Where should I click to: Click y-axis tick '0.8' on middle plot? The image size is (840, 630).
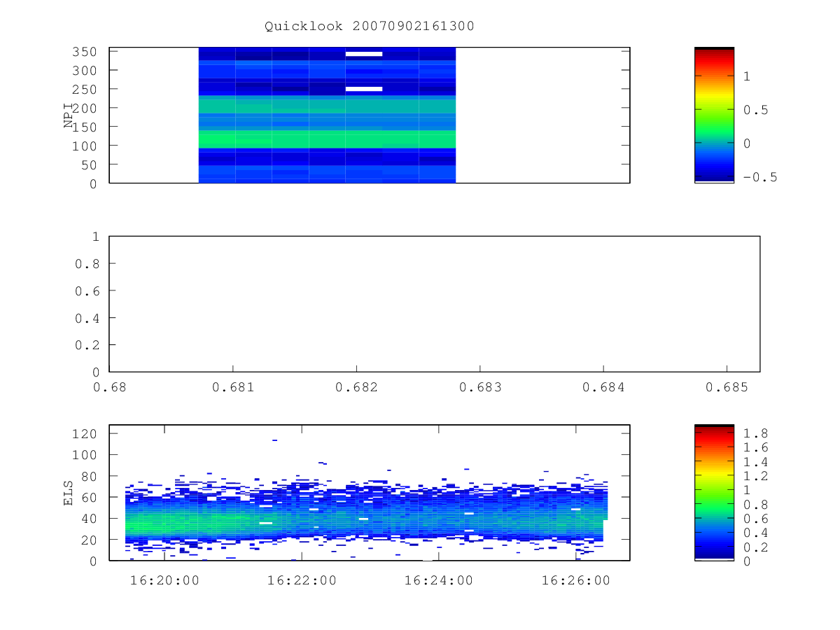[87, 264]
